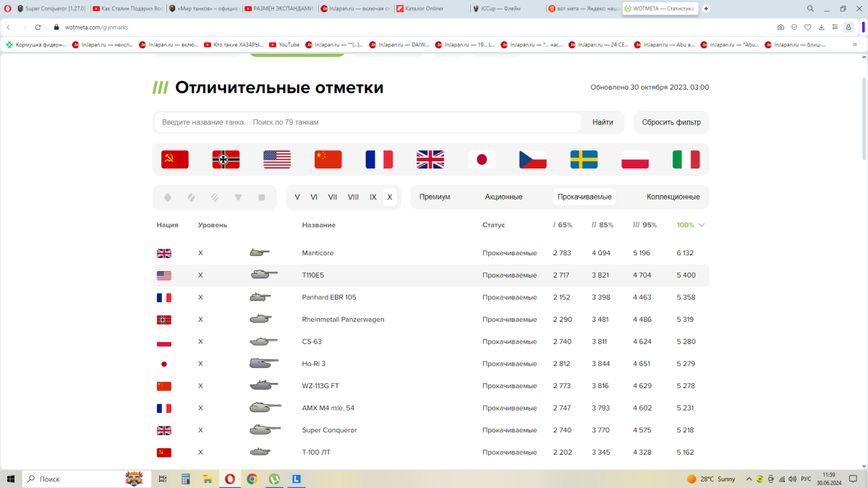Filter by Czech flag
This screenshot has width=868, height=488.
(x=533, y=159)
